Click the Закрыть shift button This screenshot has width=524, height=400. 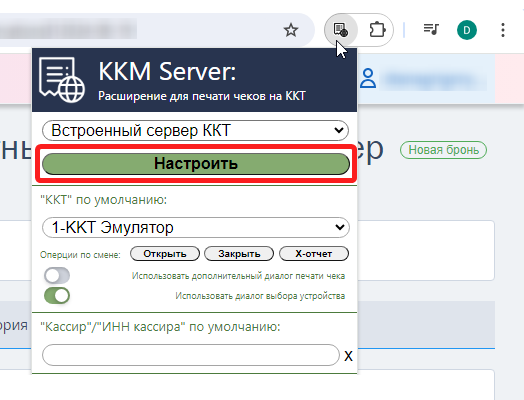(239, 254)
